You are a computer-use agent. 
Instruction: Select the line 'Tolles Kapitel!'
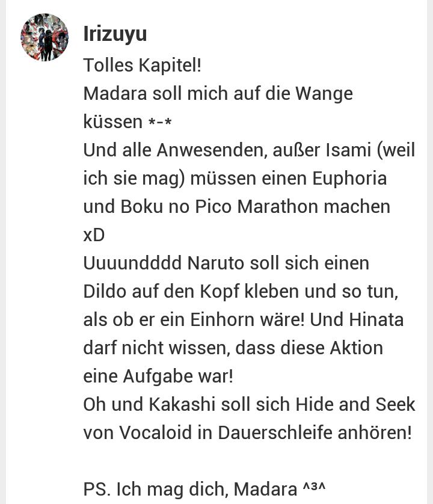tap(142, 65)
